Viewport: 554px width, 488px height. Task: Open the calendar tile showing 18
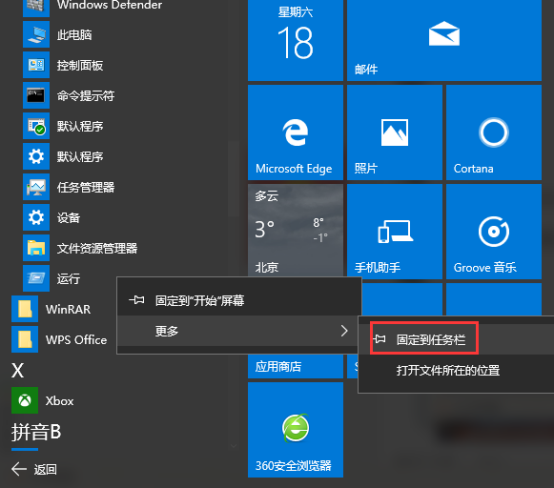(x=295, y=40)
